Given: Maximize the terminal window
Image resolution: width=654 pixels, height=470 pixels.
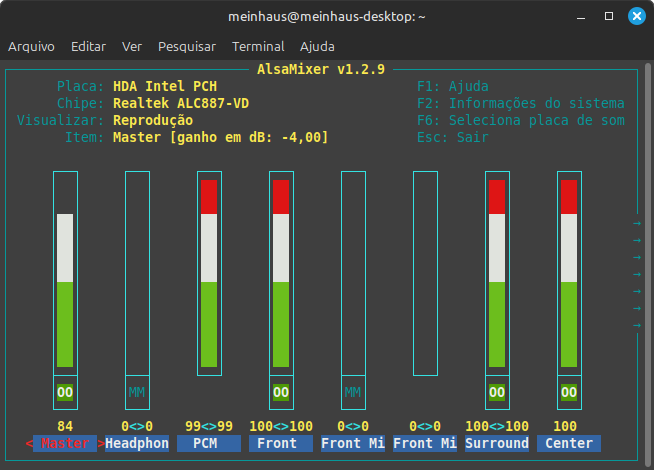Looking at the screenshot, I should [609, 16].
